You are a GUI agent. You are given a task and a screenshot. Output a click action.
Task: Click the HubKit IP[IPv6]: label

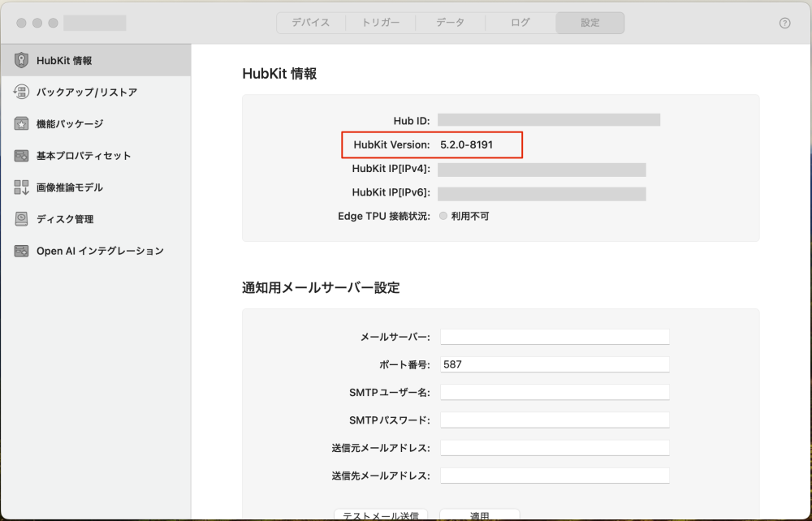391,192
